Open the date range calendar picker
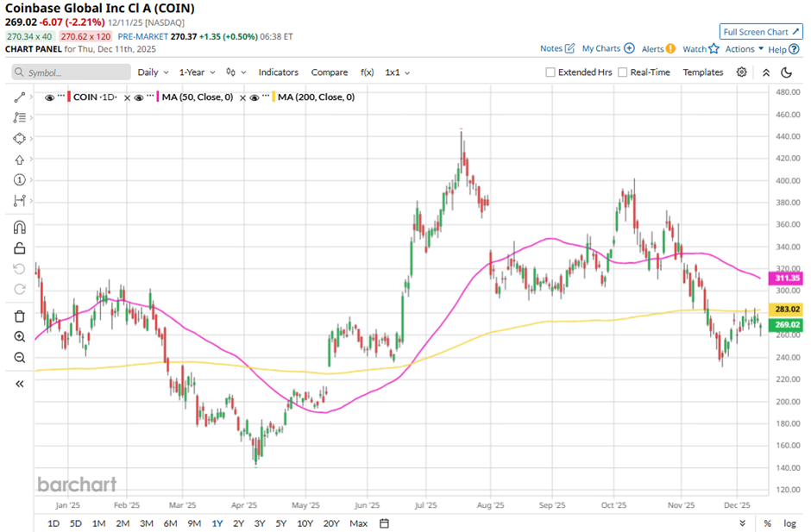Screen dimensions: 811x532 click(x=385, y=523)
